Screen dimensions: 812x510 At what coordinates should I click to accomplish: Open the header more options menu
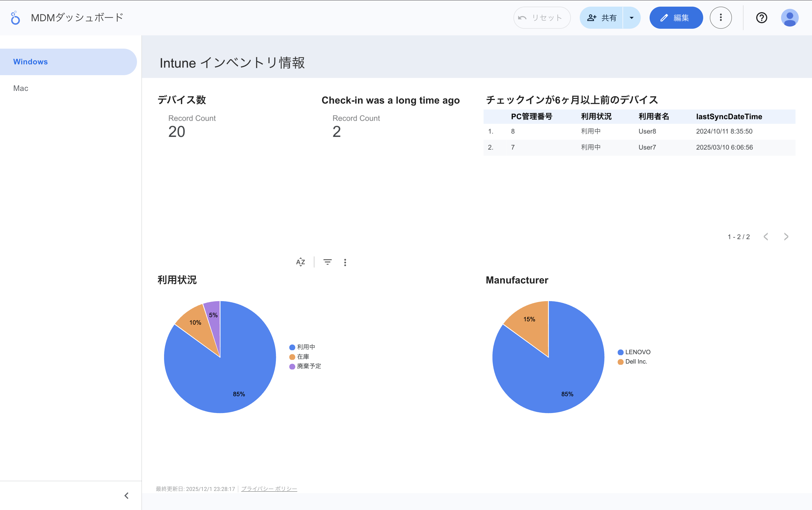coord(721,18)
